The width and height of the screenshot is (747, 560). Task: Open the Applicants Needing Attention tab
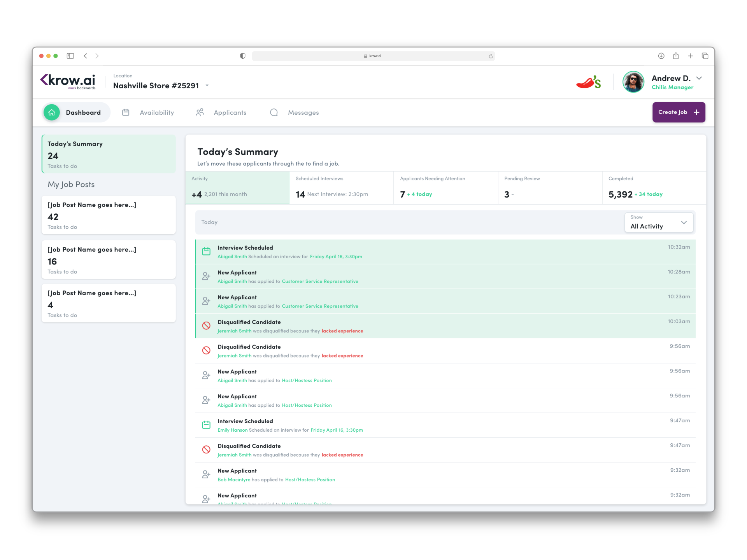point(445,188)
